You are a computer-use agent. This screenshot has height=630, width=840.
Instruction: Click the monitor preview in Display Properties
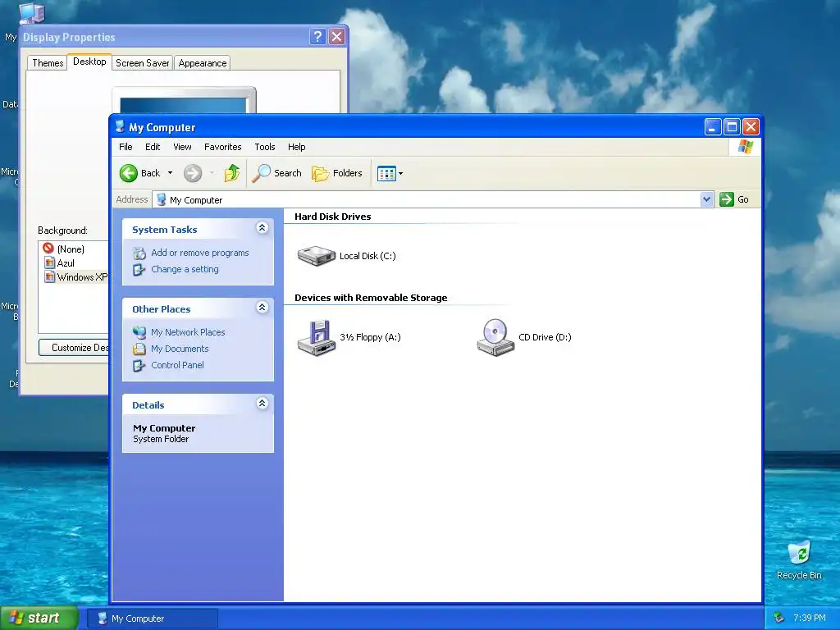[x=184, y=100]
